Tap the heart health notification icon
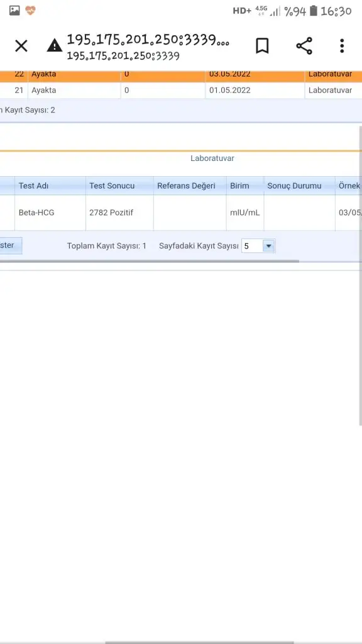362x644 pixels. click(x=30, y=11)
